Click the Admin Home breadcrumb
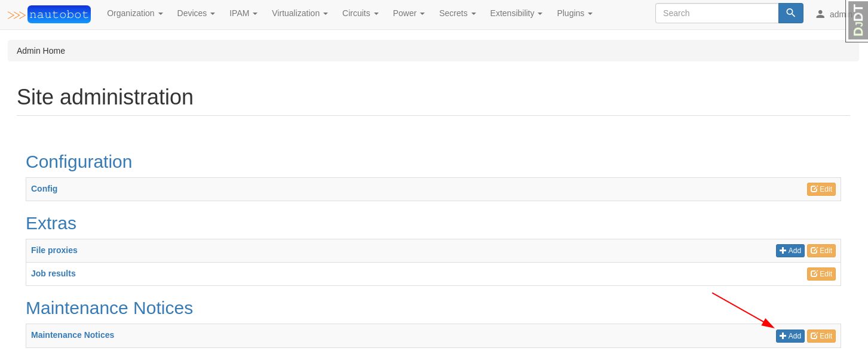Screen dimensions: 868x354 click(41, 51)
